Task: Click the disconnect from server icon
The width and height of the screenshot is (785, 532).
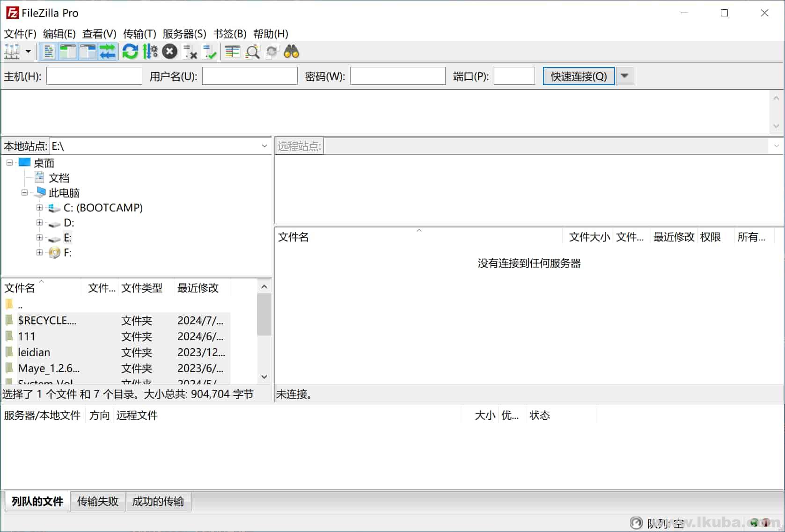Action: (190, 51)
